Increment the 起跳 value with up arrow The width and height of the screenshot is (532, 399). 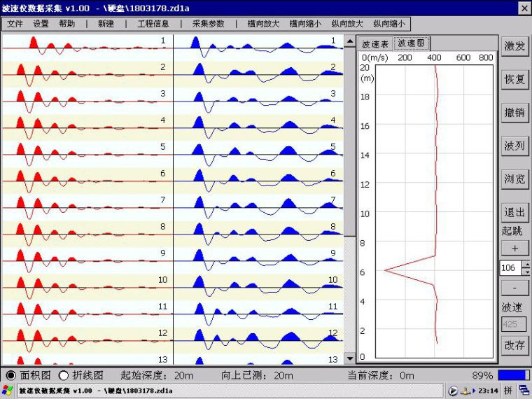pyautogui.click(x=526, y=264)
